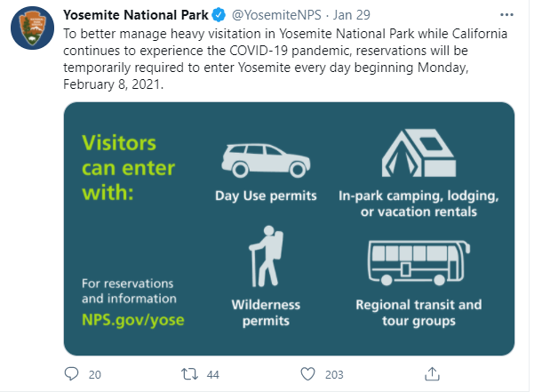Click the reply count 20
The image size is (534, 392).
[x=95, y=374]
